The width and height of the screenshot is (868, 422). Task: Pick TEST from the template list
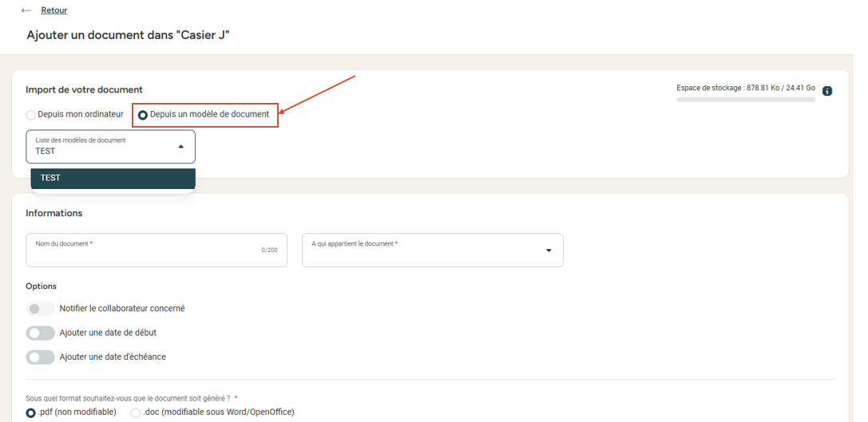(x=113, y=178)
